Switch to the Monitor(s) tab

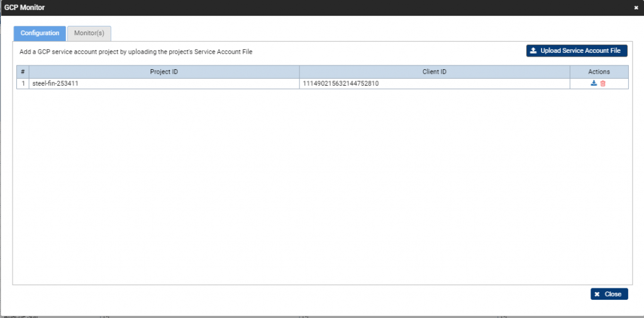pos(89,33)
